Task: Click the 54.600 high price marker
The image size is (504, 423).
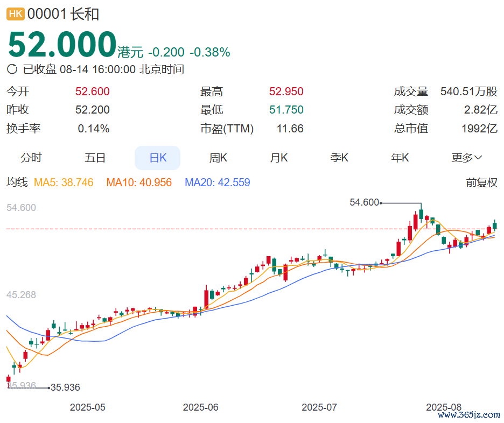Action: coord(365,202)
